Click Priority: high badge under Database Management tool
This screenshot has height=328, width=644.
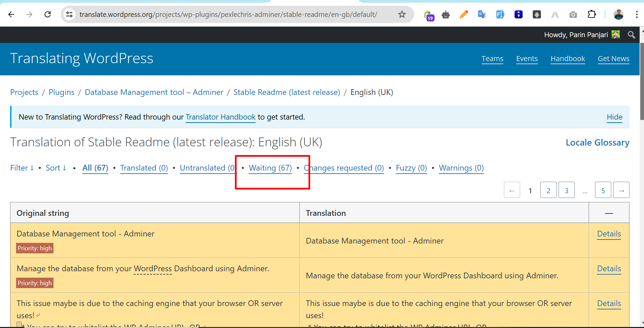(35, 248)
